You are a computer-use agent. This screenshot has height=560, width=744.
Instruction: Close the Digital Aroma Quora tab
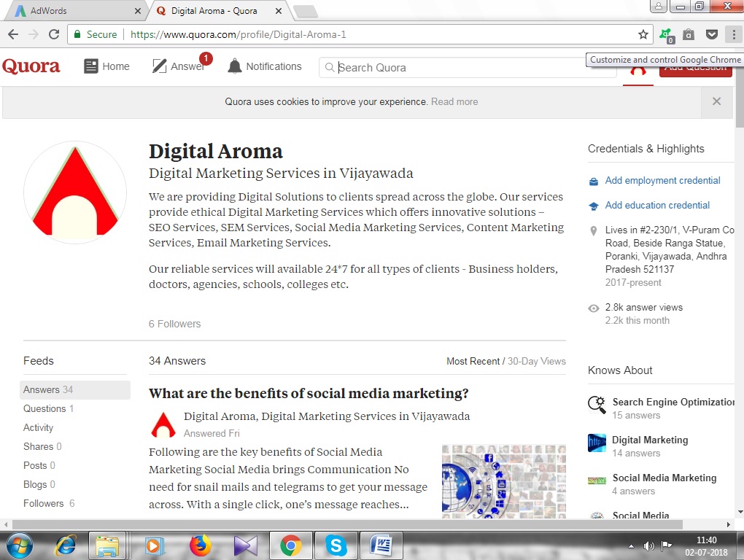tap(279, 11)
